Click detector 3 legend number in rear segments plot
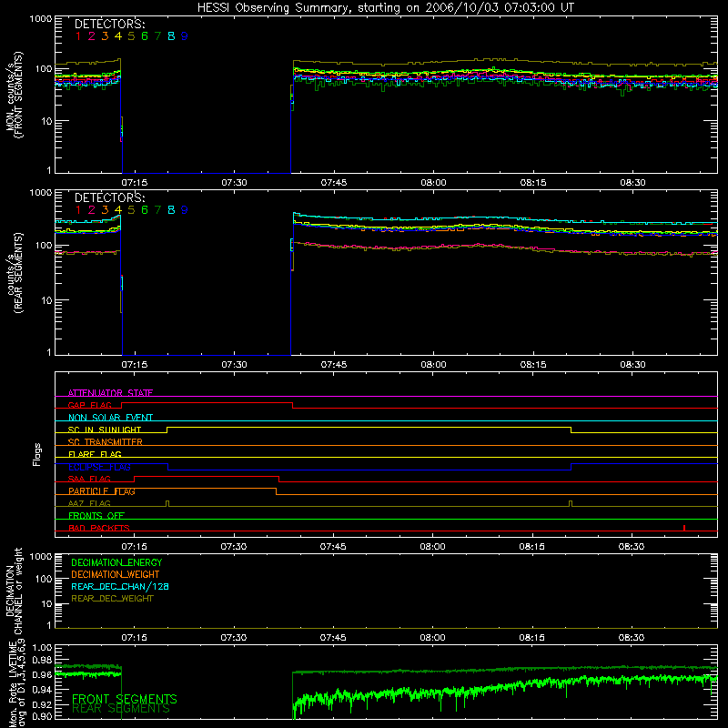The height and width of the screenshot is (728, 728). pos(105,210)
